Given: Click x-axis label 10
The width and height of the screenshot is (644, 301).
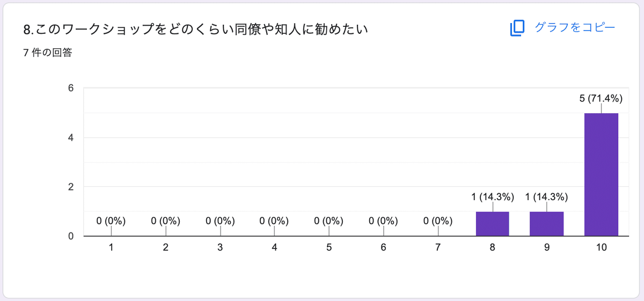Looking at the screenshot, I should click(x=601, y=247).
